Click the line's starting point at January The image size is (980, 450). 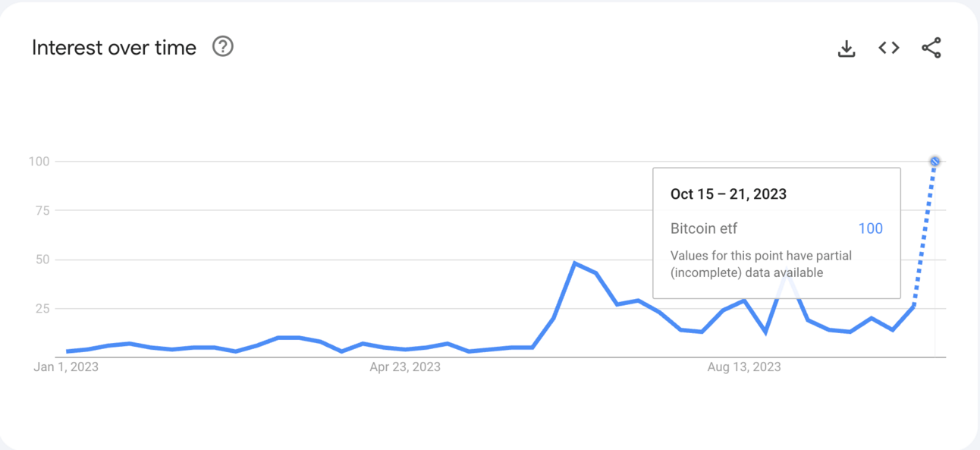pos(68,351)
